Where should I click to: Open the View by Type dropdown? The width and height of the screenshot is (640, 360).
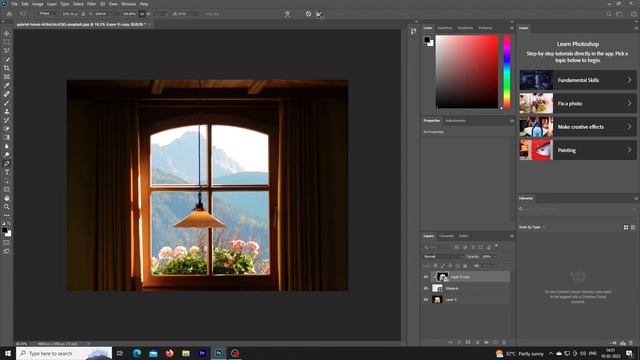point(532,227)
